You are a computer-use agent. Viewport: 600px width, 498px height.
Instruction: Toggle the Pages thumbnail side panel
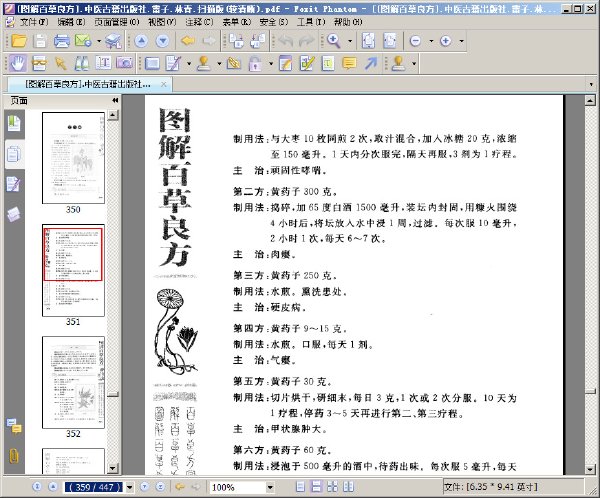[14, 154]
